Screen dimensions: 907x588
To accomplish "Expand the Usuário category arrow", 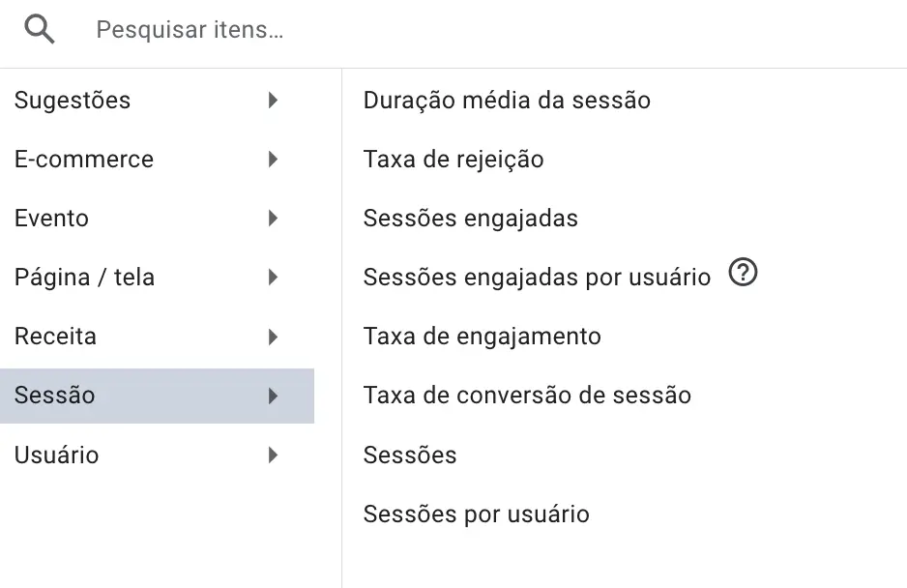I will click(x=274, y=455).
